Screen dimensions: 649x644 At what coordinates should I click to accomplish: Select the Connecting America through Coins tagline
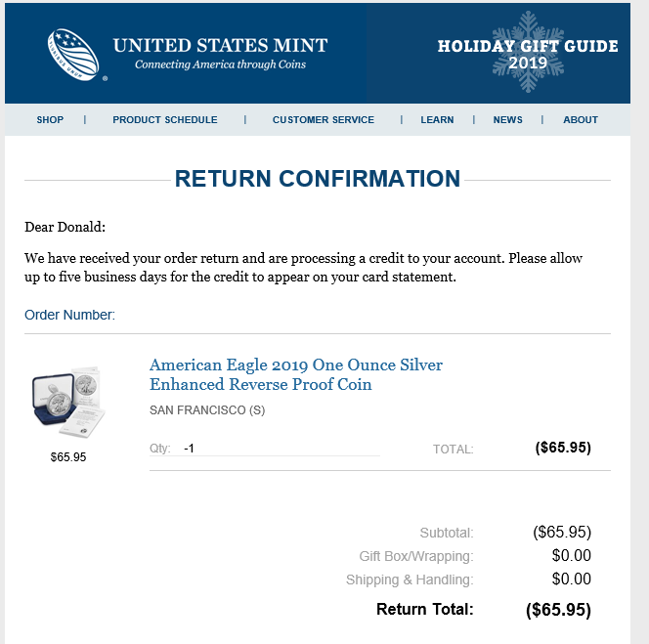pos(220,64)
